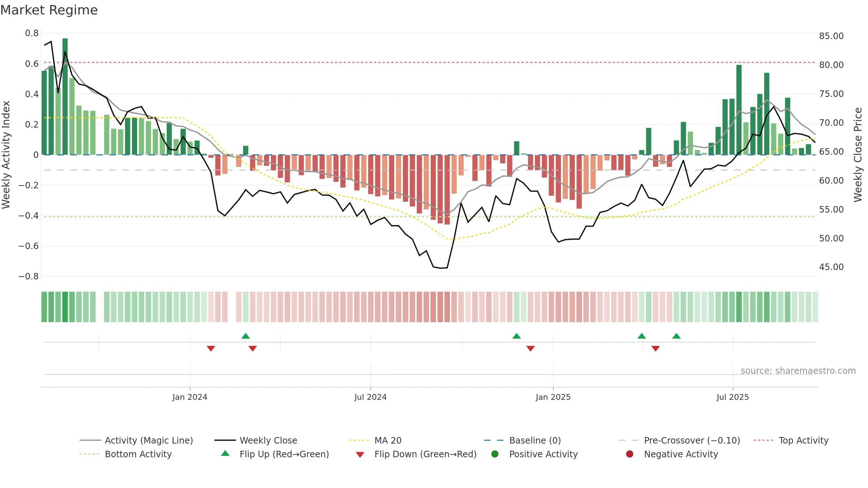
Task: Toggle the MA 20 legend entry
Action: pyautogui.click(x=375, y=440)
